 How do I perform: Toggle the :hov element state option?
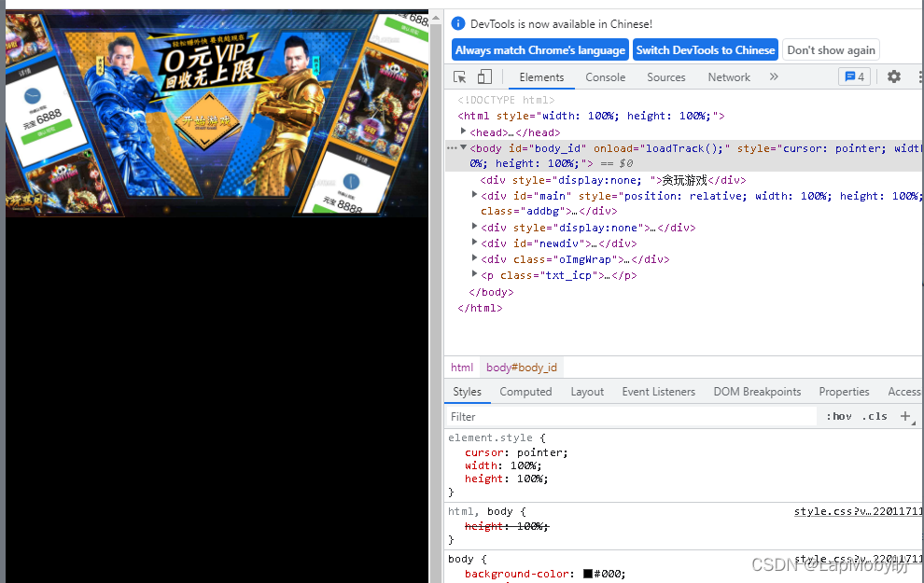coord(838,416)
